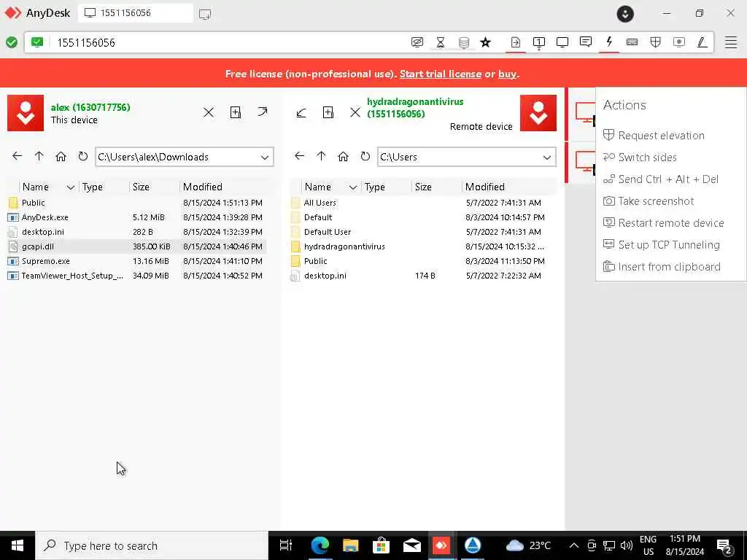The height and width of the screenshot is (560, 747).
Task: Select TeamViewer_Host_Setup file in local list
Action: click(x=136, y=275)
